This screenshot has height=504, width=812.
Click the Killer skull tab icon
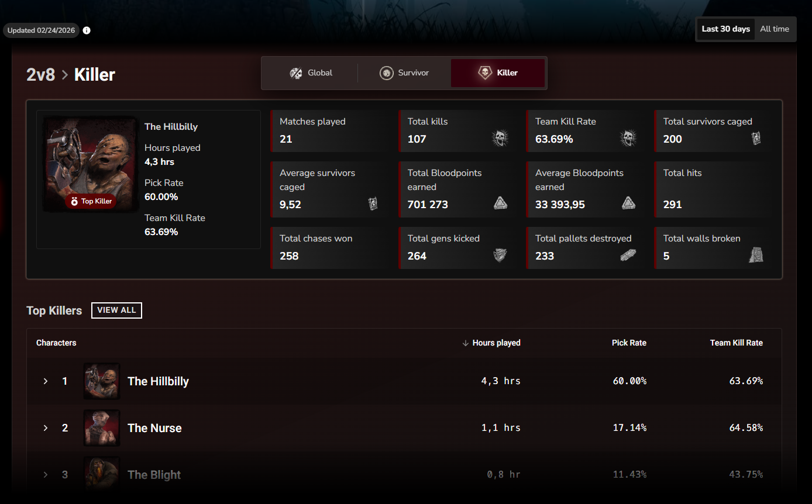pyautogui.click(x=485, y=73)
